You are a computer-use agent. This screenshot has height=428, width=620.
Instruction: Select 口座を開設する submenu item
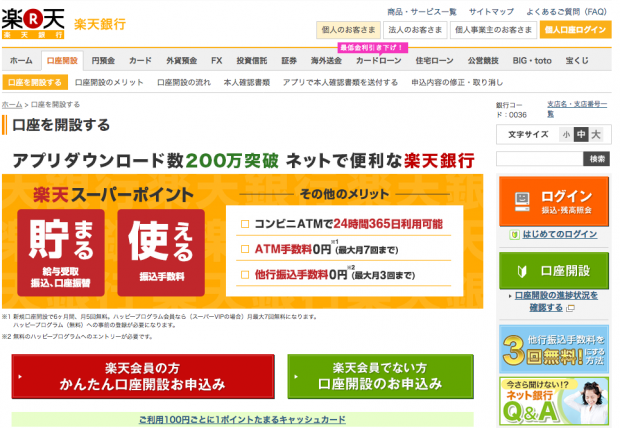click(x=35, y=83)
